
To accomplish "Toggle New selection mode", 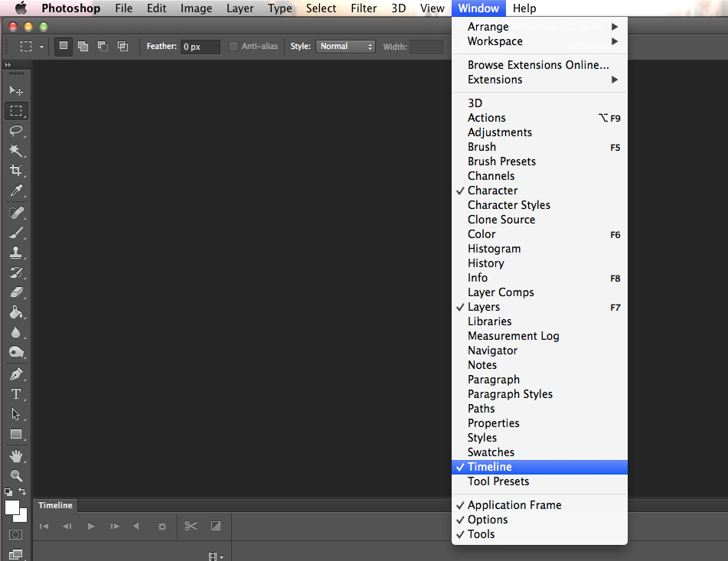I will (64, 46).
